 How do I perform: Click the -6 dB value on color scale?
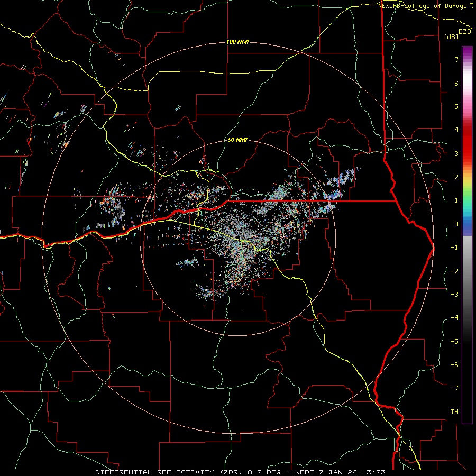(x=454, y=365)
